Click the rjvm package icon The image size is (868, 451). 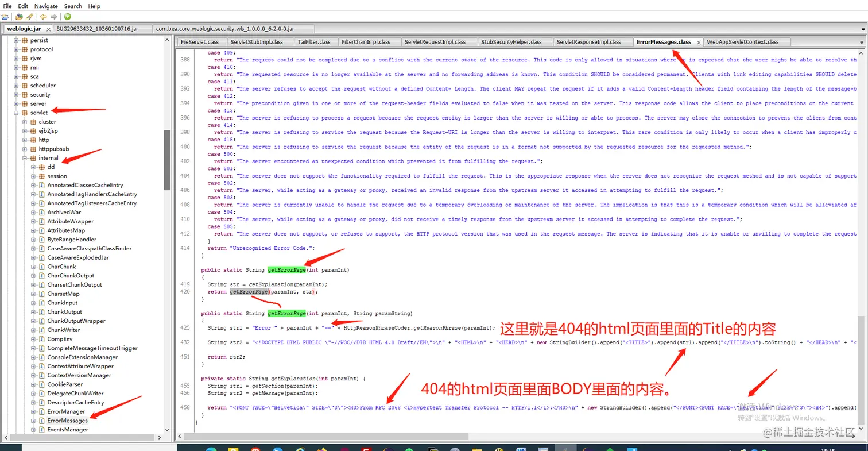tap(24, 58)
